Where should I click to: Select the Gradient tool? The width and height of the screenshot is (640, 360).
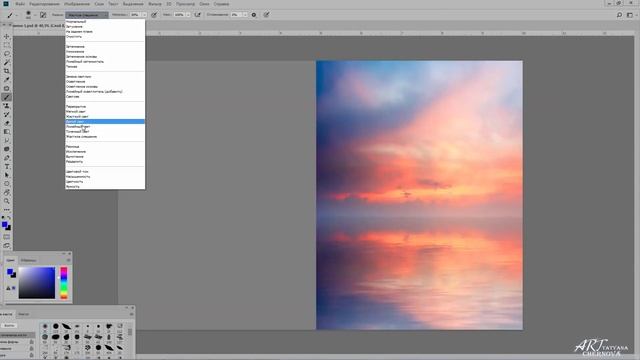pos(7,132)
